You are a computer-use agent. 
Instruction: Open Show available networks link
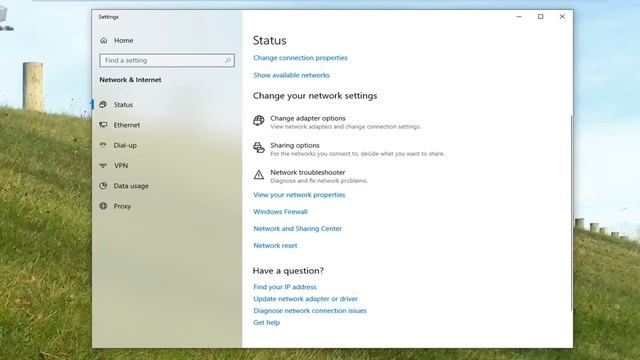click(x=291, y=75)
